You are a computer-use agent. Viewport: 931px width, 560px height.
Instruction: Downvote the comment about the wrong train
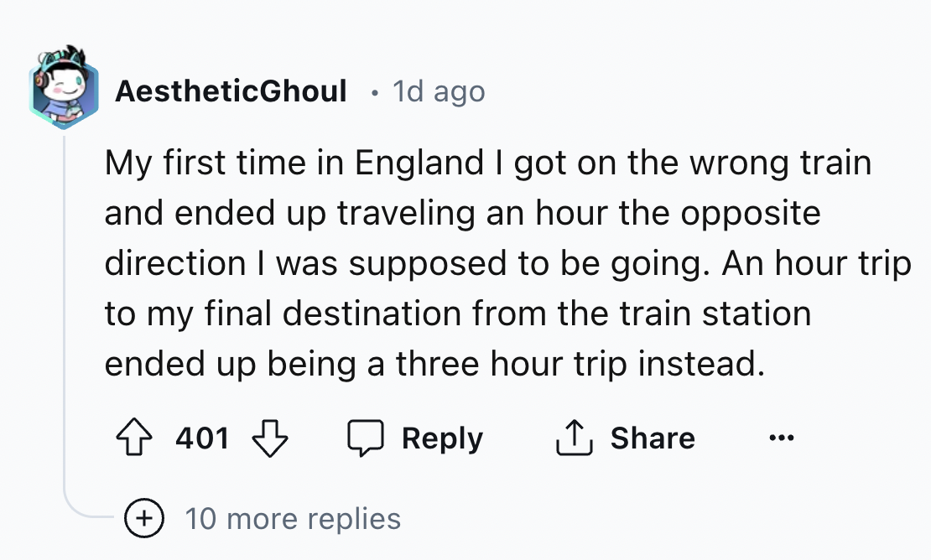(270, 438)
